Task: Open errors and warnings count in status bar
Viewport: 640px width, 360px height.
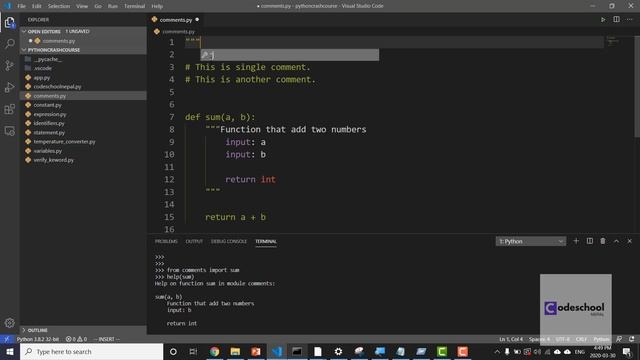Action: pos(76,339)
